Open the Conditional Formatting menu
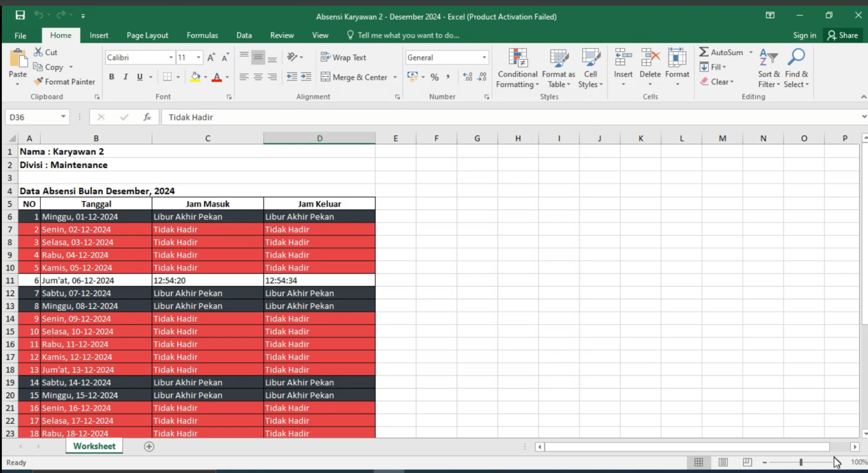 pos(517,68)
